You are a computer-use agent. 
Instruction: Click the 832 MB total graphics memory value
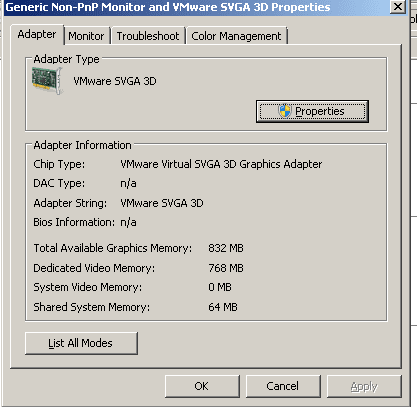[x=226, y=248]
